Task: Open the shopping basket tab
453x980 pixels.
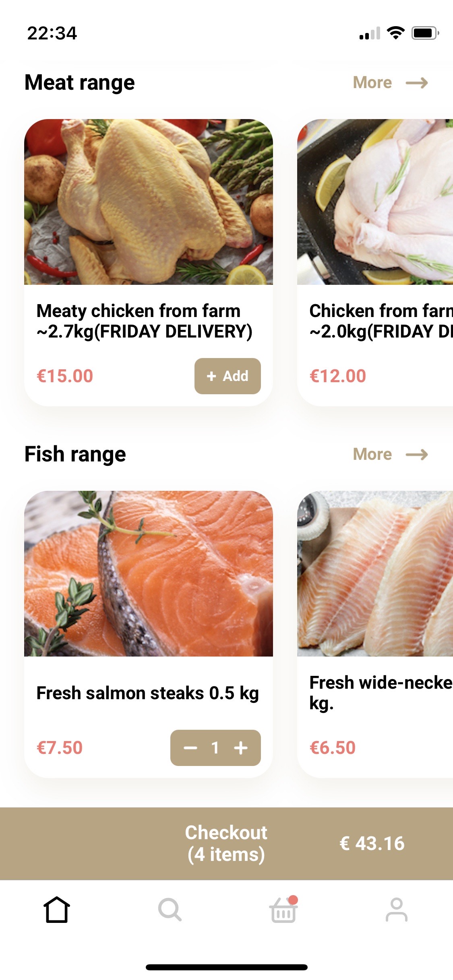Action: 283,909
